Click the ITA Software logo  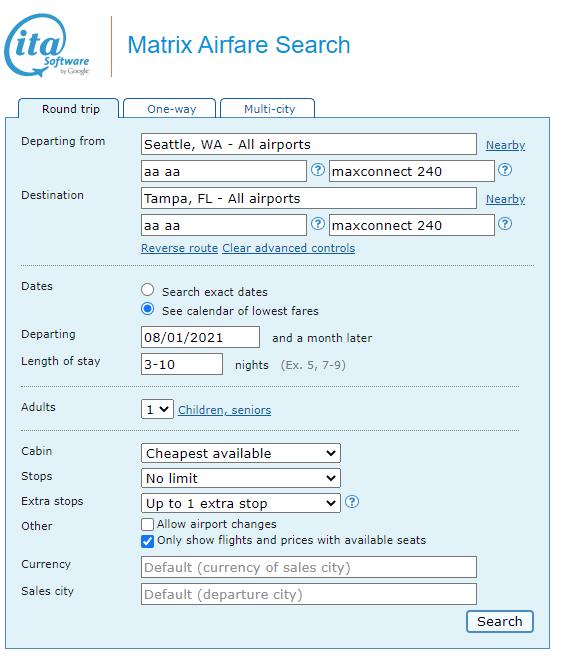tap(47, 46)
